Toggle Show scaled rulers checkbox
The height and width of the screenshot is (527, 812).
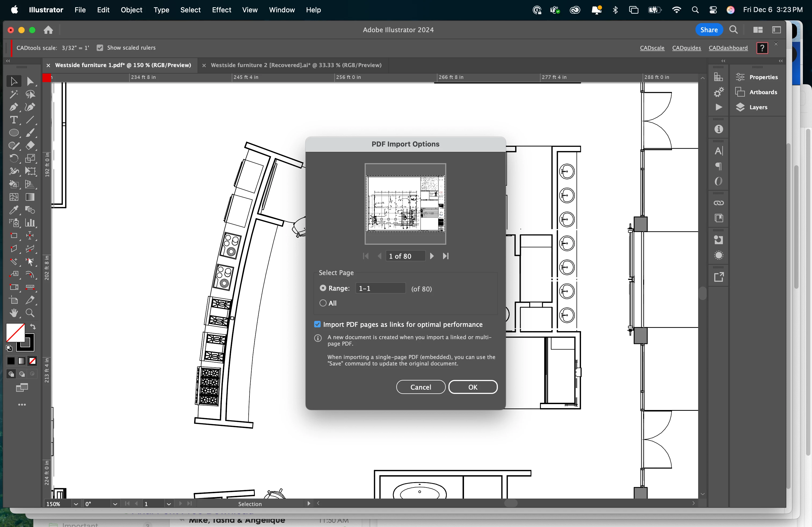tap(100, 48)
